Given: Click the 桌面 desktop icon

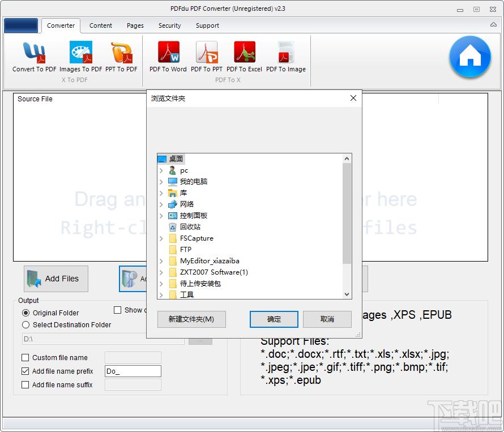Looking at the screenshot, I should pos(162,159).
